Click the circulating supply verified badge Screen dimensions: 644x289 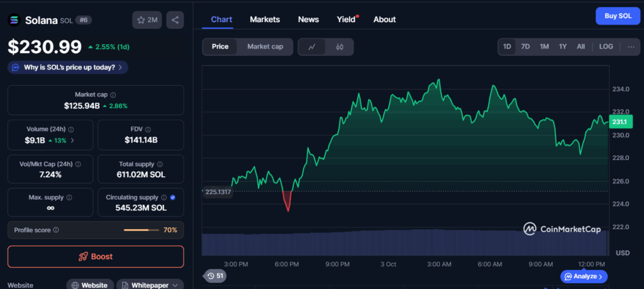[x=173, y=197]
